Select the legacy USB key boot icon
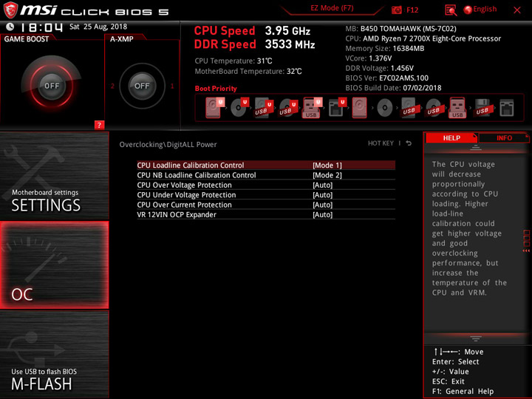 [457, 108]
